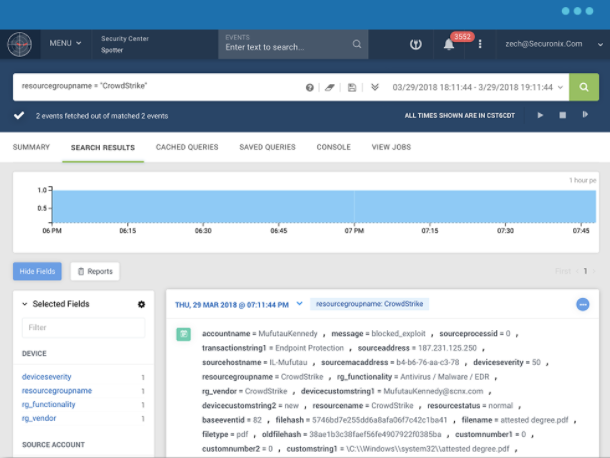The image size is (610, 458).
Task: Switch to the Cached Queries tab
Action: 187,147
